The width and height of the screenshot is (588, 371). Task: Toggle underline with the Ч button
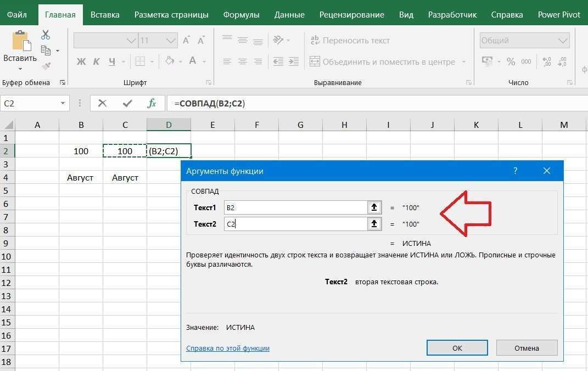[x=113, y=61]
